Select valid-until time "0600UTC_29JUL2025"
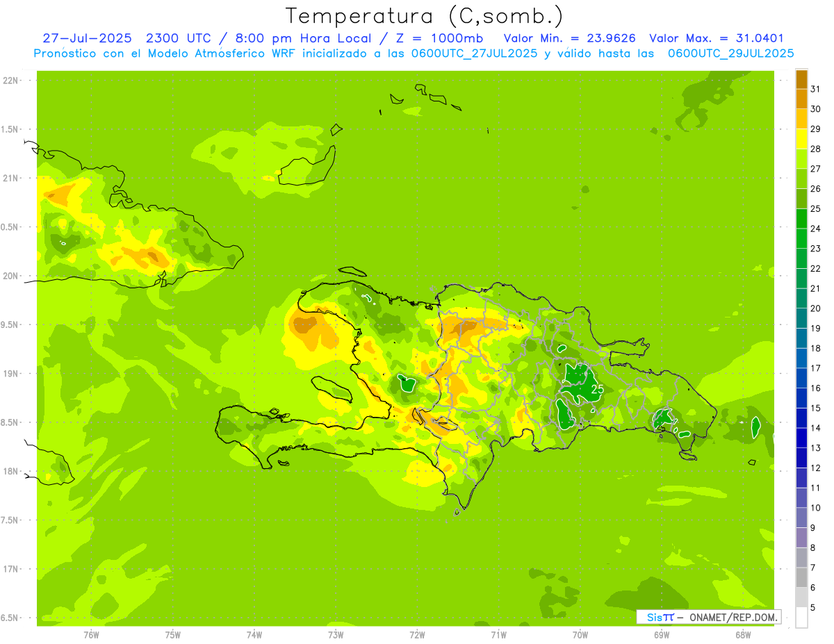The width and height of the screenshot is (834, 644). tap(731, 53)
